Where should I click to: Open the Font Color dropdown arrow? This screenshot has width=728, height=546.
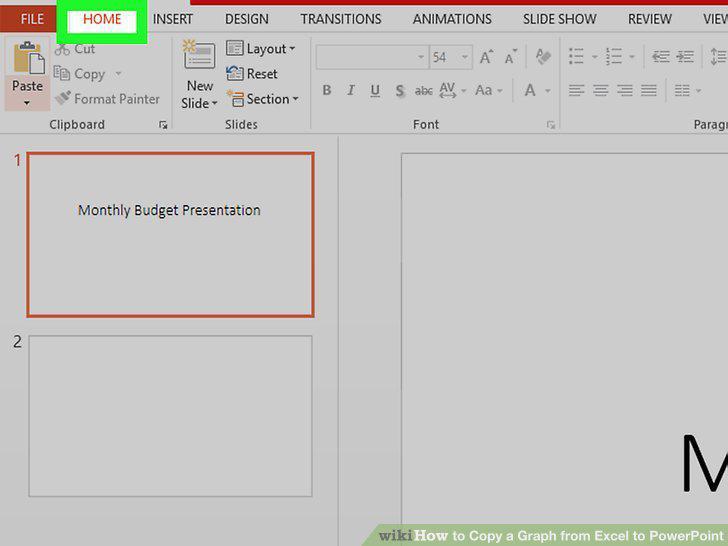[548, 91]
